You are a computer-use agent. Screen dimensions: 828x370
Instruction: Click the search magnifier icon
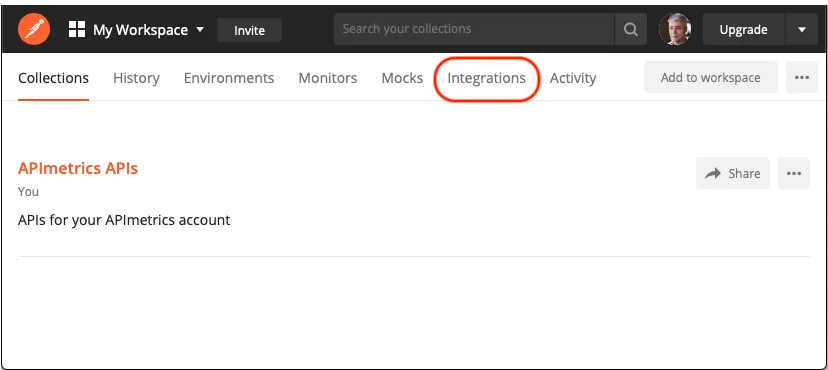631,30
